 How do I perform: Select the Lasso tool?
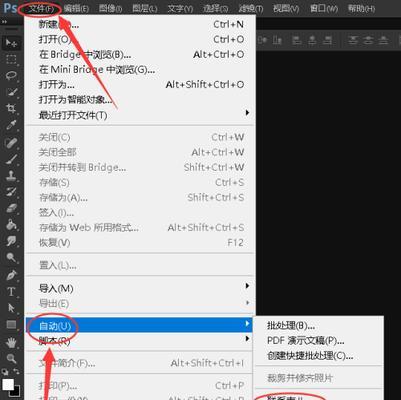tap(11, 75)
